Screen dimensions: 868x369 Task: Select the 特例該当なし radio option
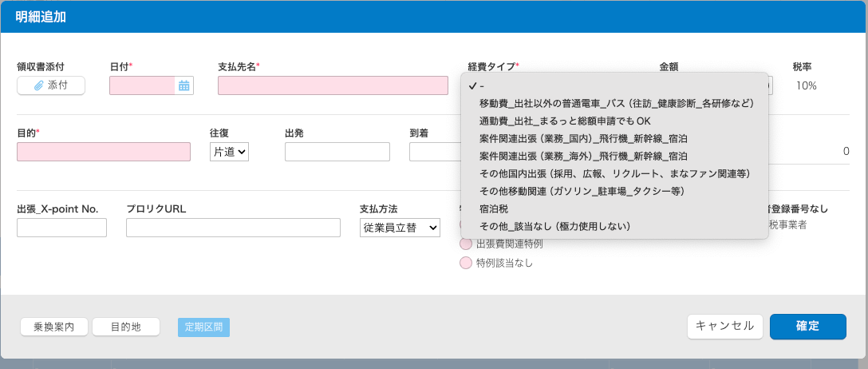466,263
